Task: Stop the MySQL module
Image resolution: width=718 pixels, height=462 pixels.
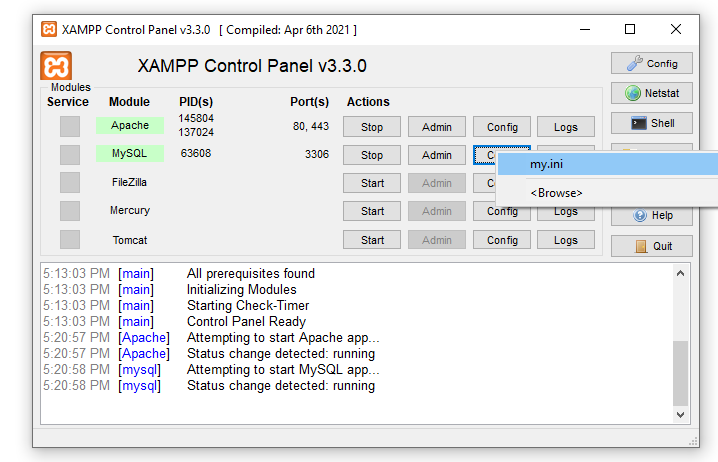Action: point(372,155)
